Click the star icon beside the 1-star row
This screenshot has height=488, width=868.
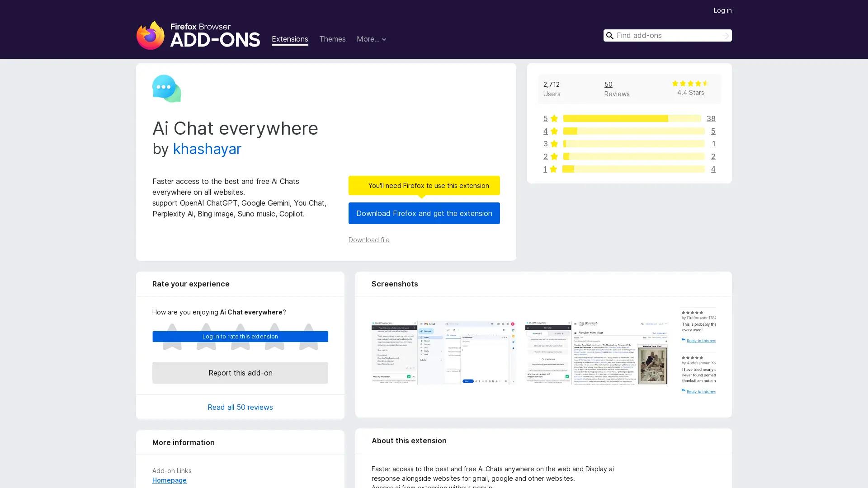coord(553,169)
